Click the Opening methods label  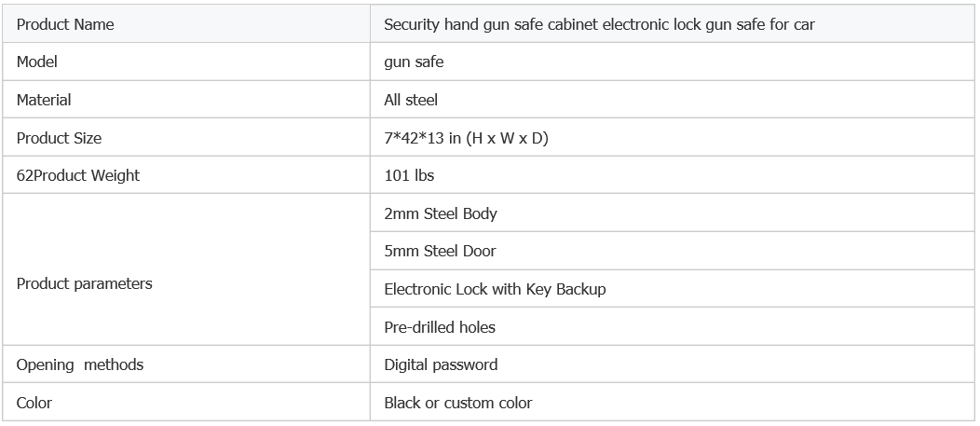click(80, 364)
